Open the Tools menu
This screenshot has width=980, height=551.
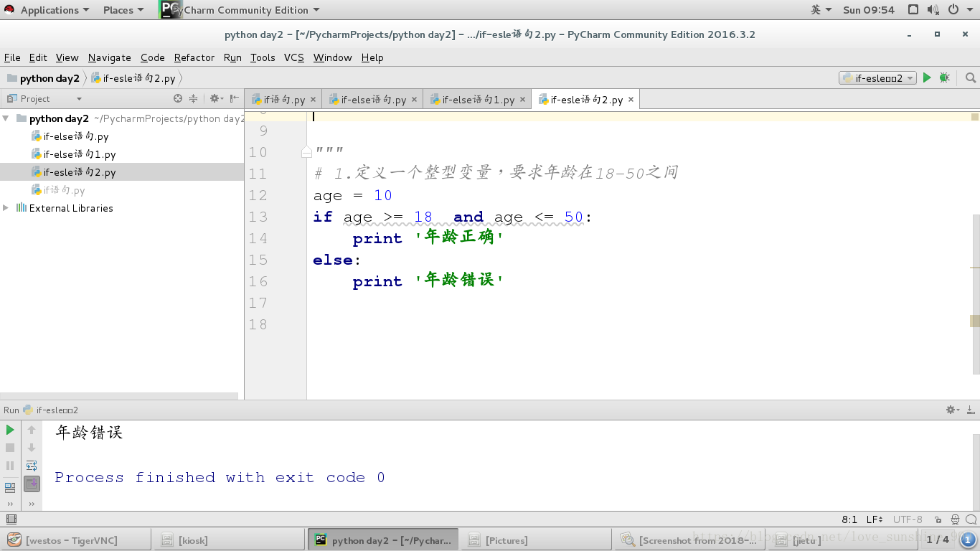pyautogui.click(x=263, y=57)
